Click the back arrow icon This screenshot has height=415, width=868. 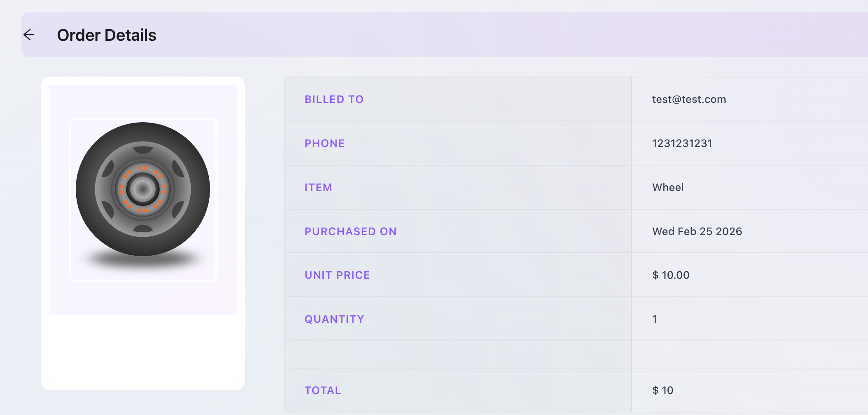coord(29,35)
